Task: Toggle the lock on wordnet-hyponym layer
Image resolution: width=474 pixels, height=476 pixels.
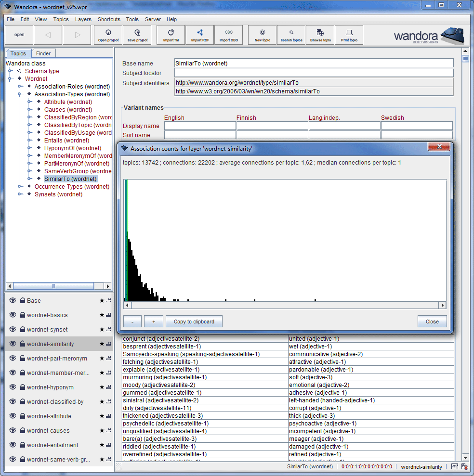Action: (x=24, y=387)
